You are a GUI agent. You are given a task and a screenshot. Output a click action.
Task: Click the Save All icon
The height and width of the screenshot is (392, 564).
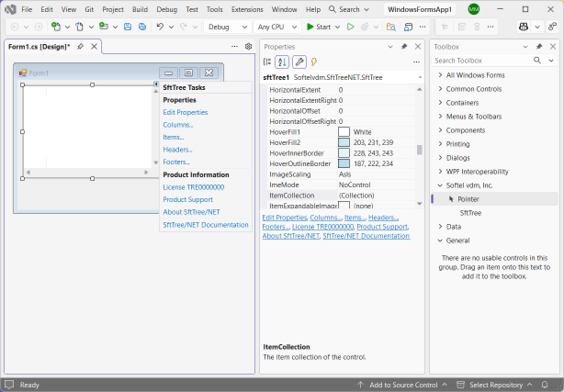142,27
